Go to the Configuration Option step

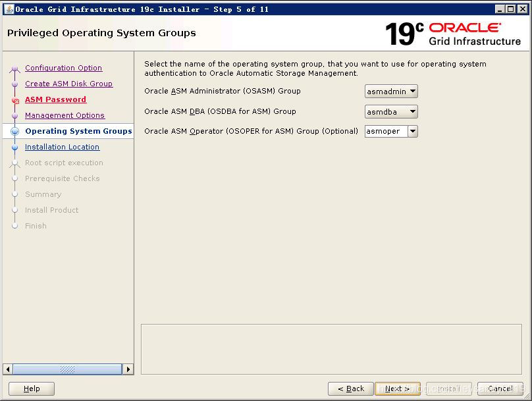tap(63, 68)
